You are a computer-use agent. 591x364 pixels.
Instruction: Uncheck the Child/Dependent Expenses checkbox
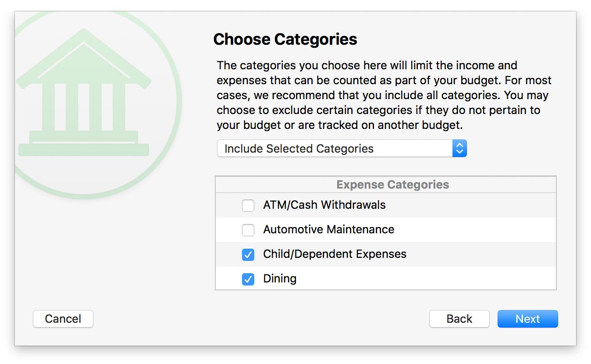pos(248,254)
